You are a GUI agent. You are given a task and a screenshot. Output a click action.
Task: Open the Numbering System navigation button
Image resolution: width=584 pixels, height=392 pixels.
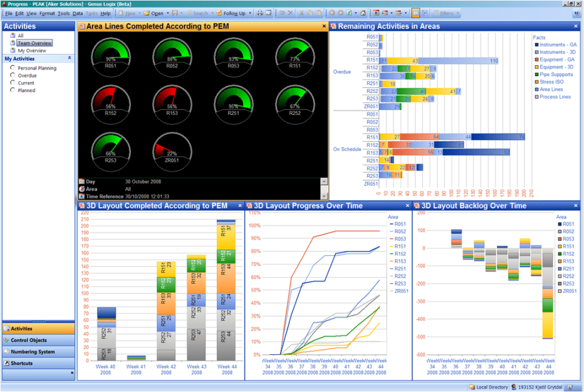(38, 352)
